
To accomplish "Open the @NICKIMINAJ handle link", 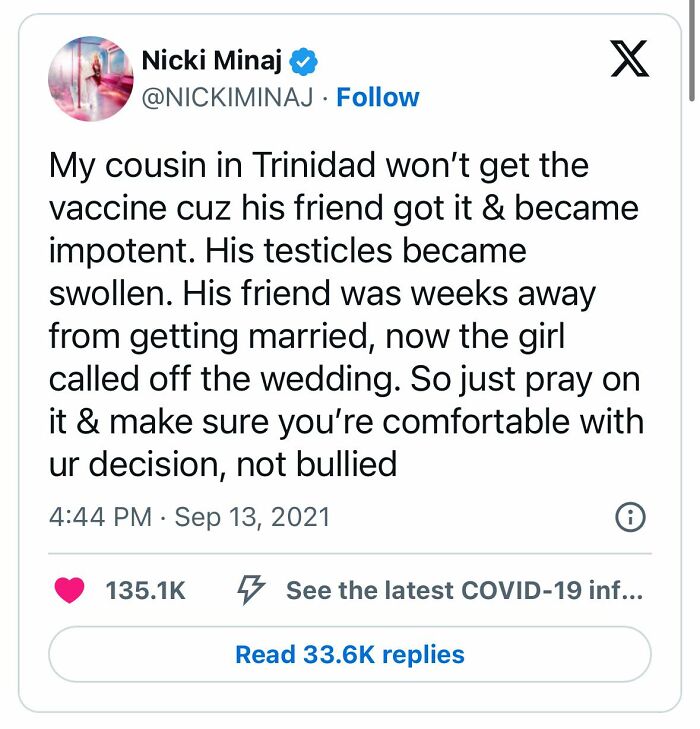I will click(x=228, y=97).
